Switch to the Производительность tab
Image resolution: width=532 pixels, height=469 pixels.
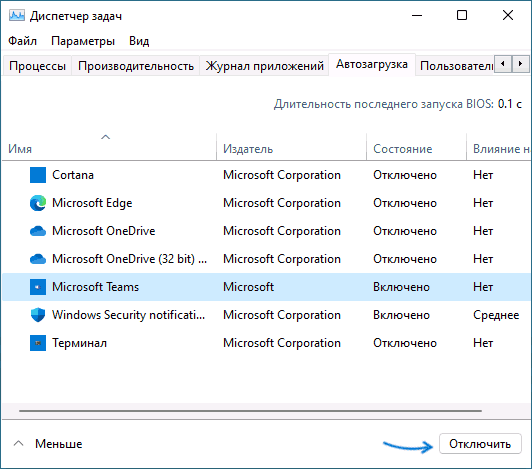coord(136,66)
